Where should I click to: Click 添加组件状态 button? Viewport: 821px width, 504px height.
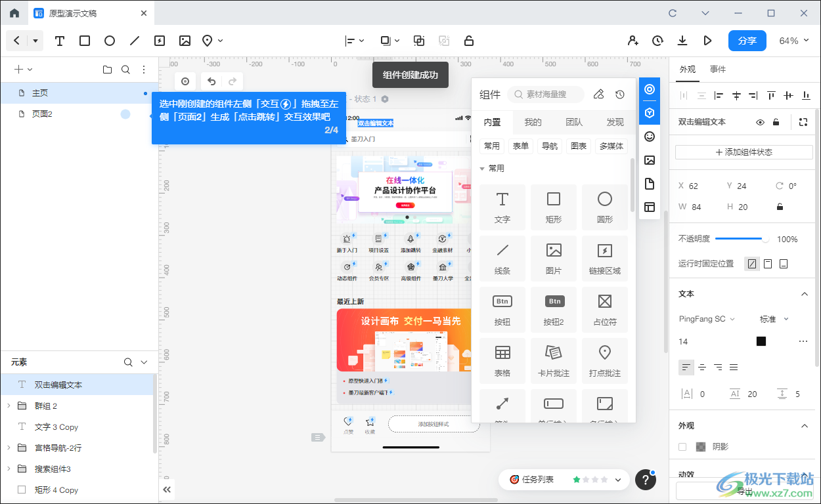point(744,152)
